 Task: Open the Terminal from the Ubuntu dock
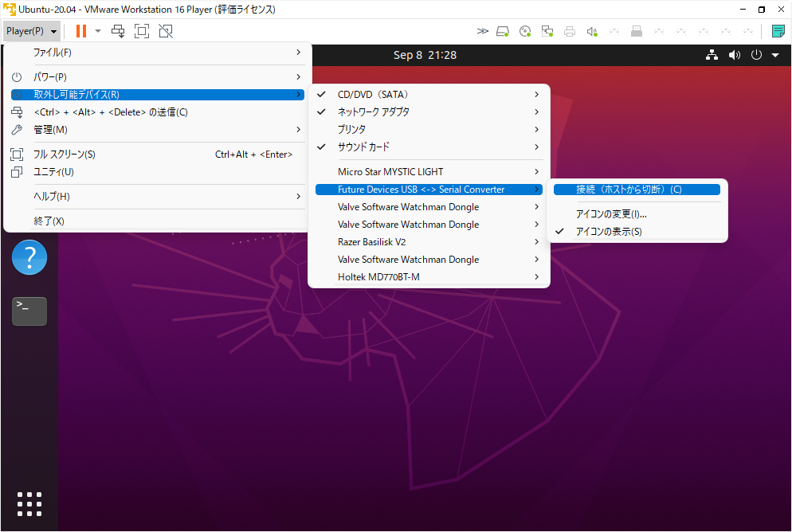click(29, 311)
